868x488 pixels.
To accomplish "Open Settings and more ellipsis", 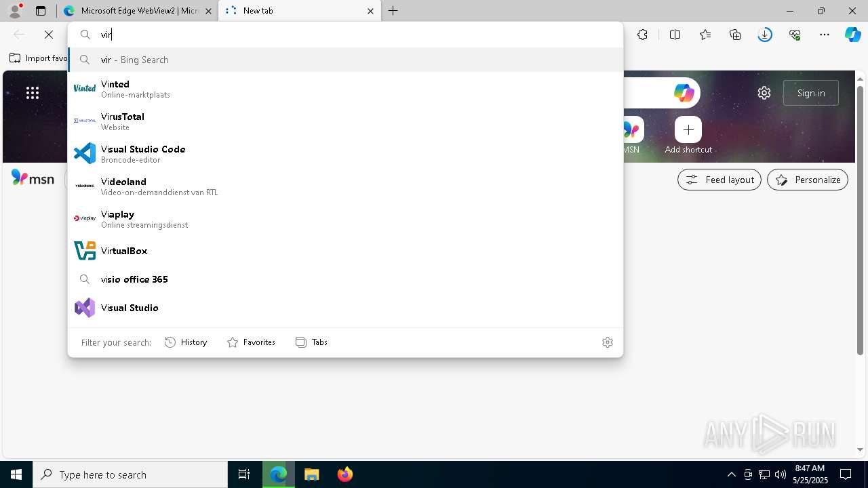I will point(825,35).
